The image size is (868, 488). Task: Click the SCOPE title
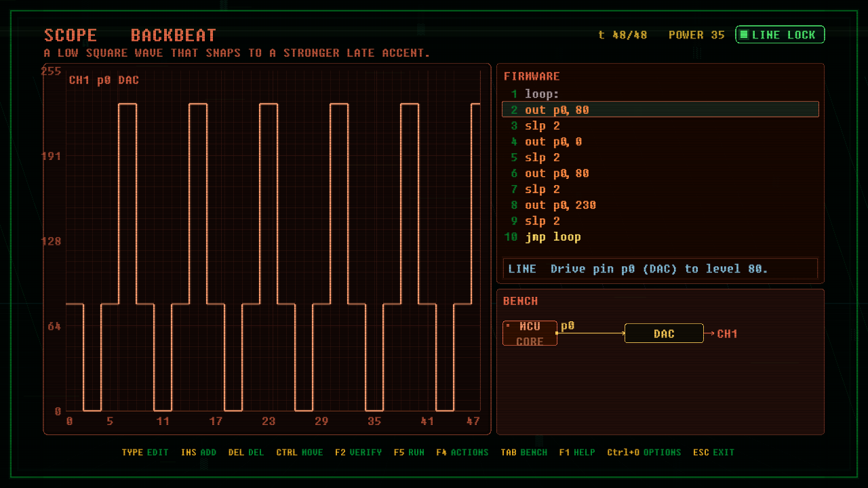[x=71, y=35]
